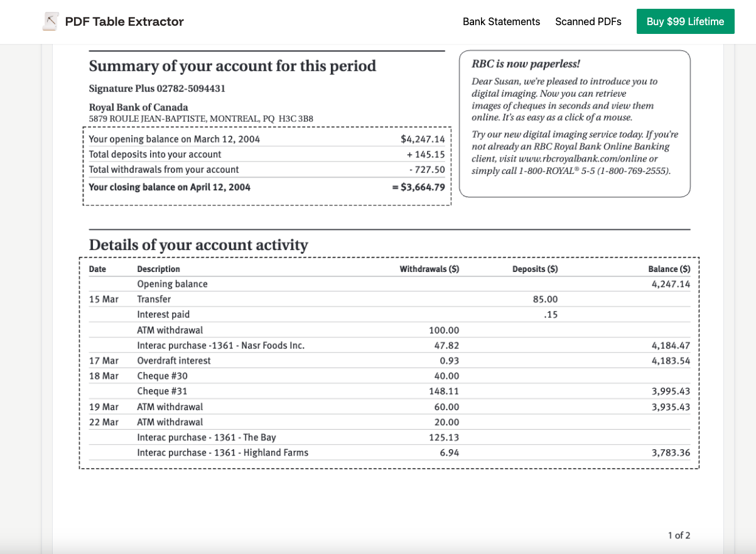Click the www.rbcroyalbank.com/online text

581,159
